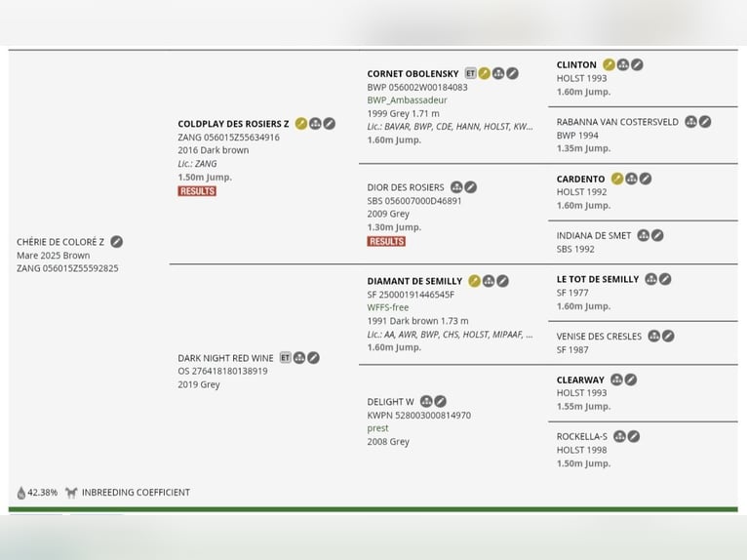Open the BWP_Ambassadeur link
Screen dimensions: 747x560
tap(407, 100)
